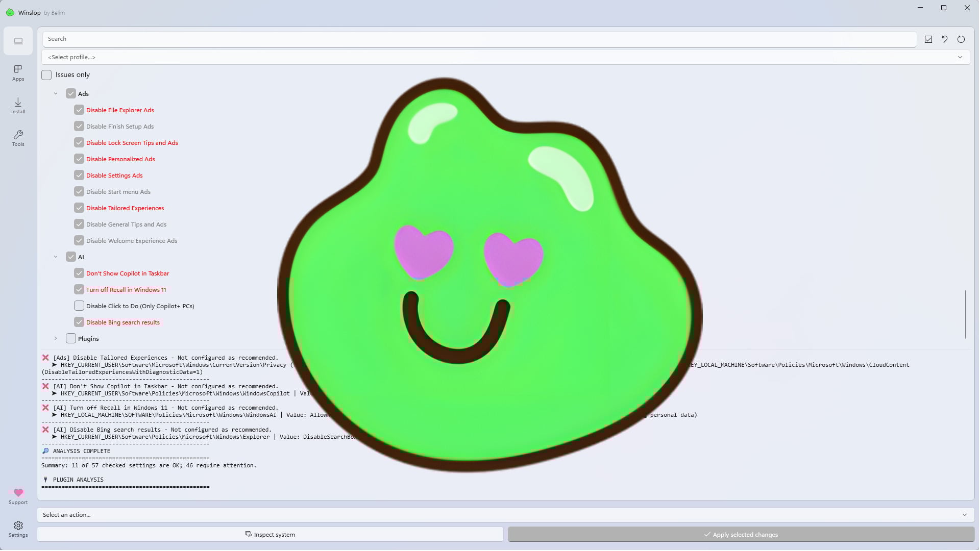Screen dimensions: 980x551
Task: Uncheck Disable File Explorer Ads
Action: pyautogui.click(x=79, y=110)
